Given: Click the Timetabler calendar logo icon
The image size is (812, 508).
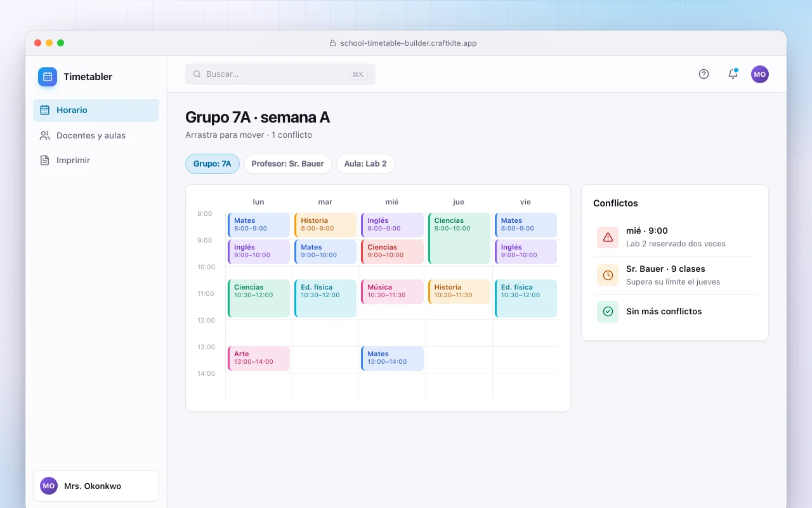Looking at the screenshot, I should tap(48, 77).
